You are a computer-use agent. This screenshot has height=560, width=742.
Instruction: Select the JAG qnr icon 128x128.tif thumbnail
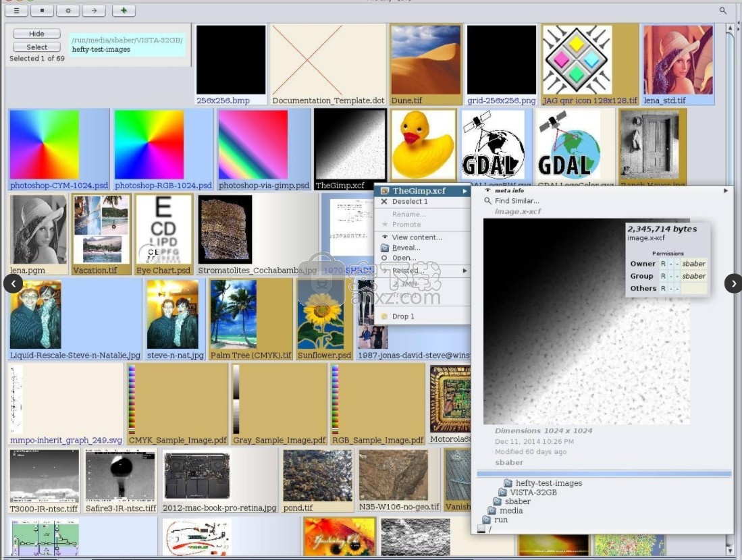tap(577, 60)
